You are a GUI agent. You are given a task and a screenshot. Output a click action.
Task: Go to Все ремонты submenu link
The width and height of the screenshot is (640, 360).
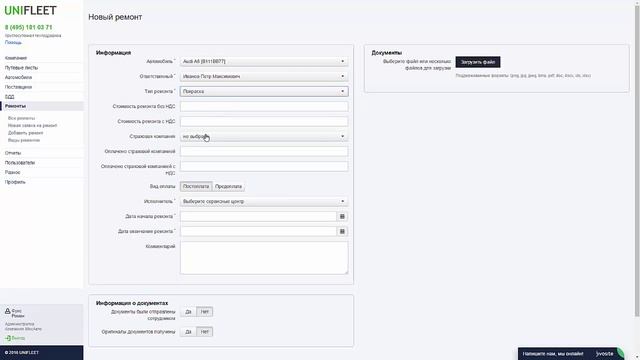point(22,118)
